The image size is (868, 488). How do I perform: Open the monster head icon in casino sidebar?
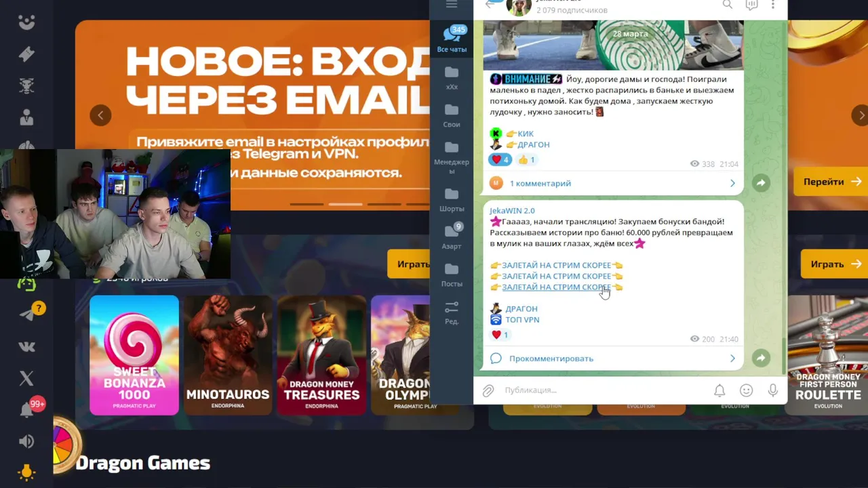point(26,85)
